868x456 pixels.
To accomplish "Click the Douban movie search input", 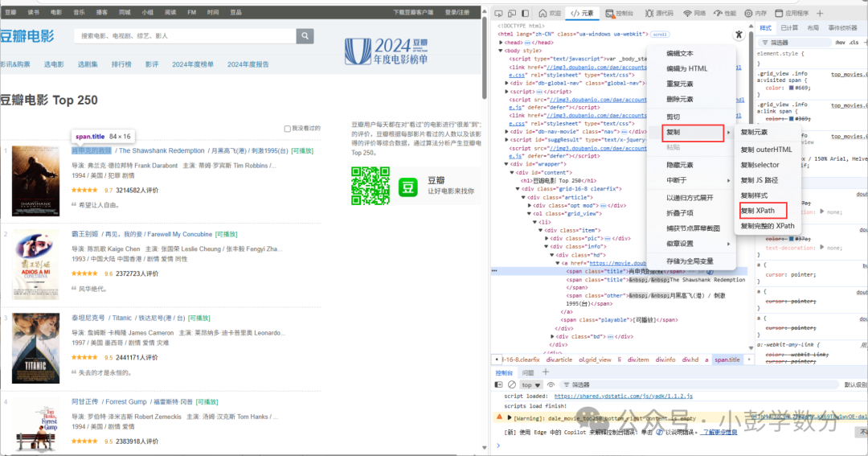I will [185, 36].
